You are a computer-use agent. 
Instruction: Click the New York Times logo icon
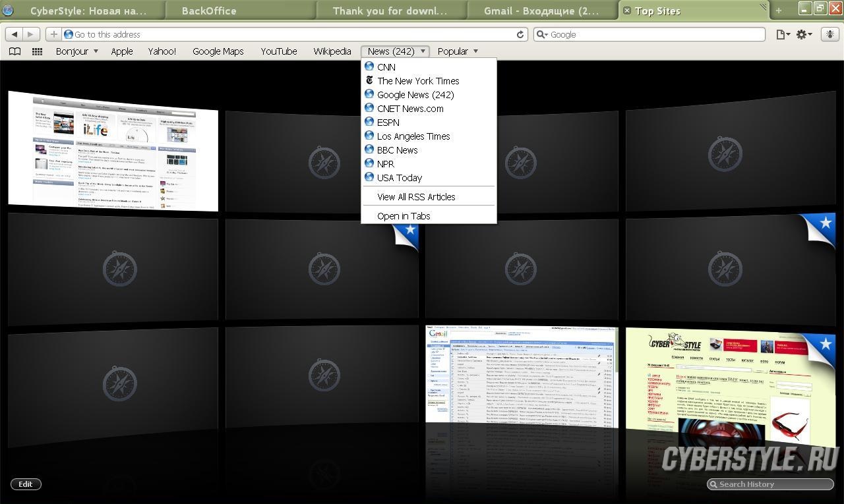pos(369,80)
